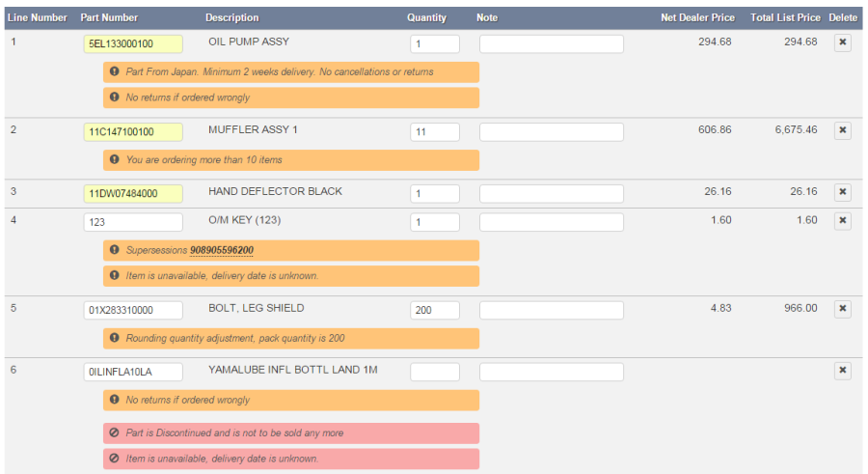Delete the O/M KEY (123) line
The height and width of the screenshot is (474, 868).
coord(843,221)
